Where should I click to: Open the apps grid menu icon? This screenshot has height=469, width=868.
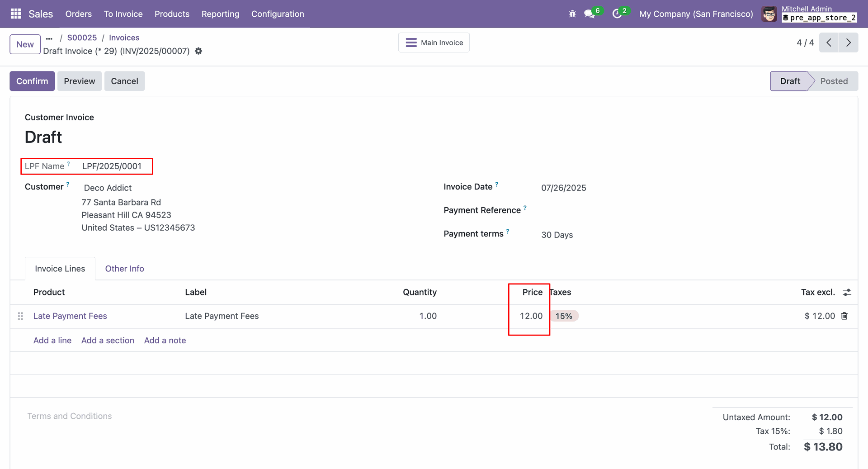tap(16, 14)
